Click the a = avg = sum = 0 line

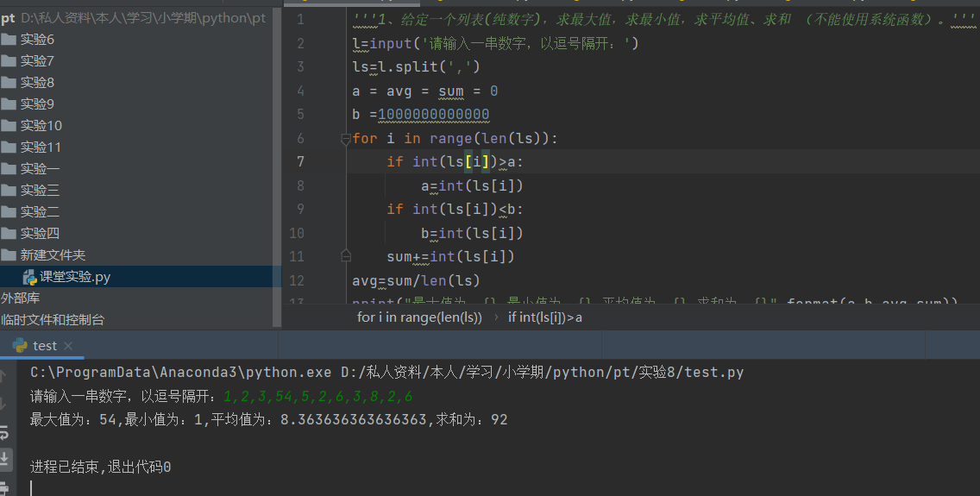pyautogui.click(x=425, y=91)
